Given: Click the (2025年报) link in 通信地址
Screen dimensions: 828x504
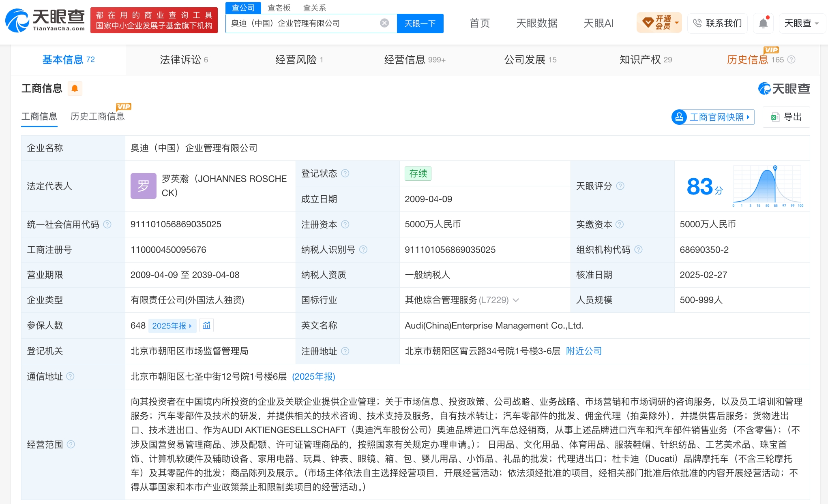Looking at the screenshot, I should [313, 376].
